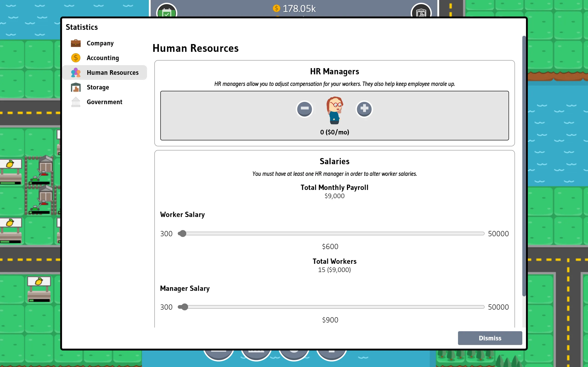Select the Company menu item
588x367 pixels.
point(100,43)
